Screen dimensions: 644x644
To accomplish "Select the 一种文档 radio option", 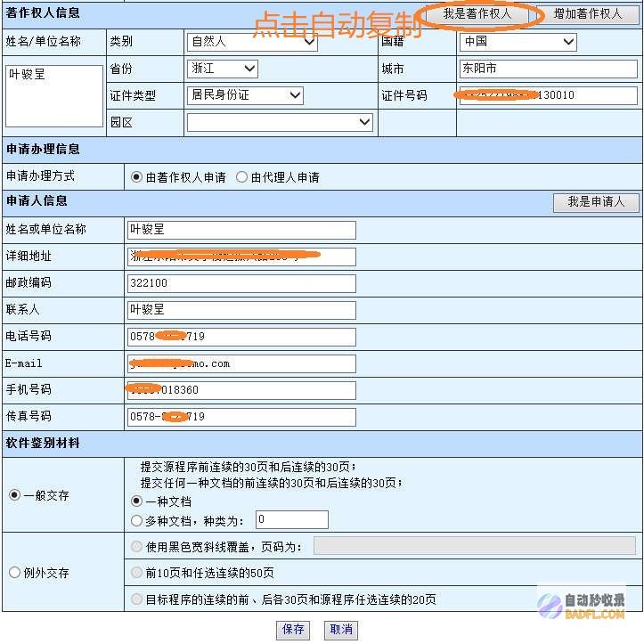I will [x=136, y=501].
